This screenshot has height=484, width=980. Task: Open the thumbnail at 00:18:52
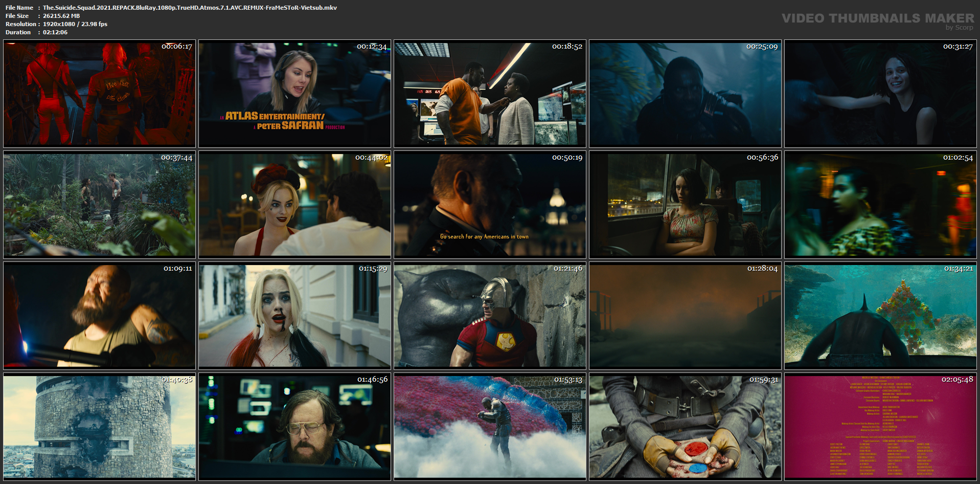click(490, 94)
